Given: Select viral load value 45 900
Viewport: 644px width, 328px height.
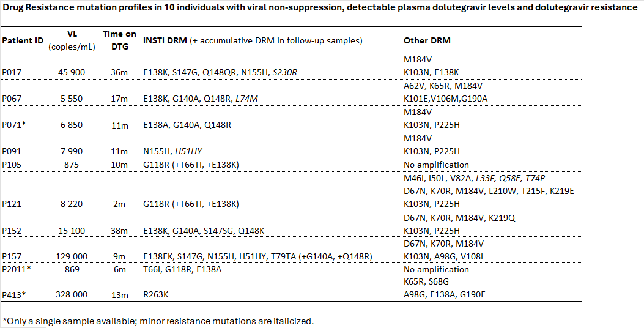Looking at the screenshot, I should 72,73.
